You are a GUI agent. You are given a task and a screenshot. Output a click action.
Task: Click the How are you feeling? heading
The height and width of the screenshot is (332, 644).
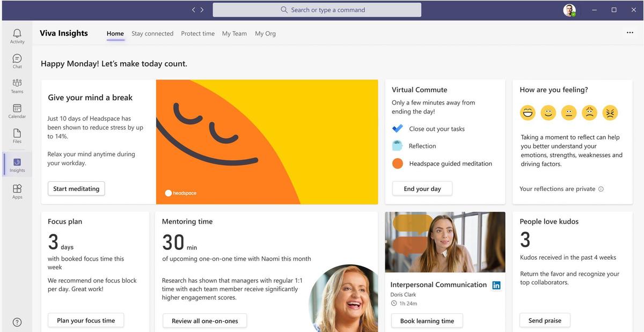point(554,90)
